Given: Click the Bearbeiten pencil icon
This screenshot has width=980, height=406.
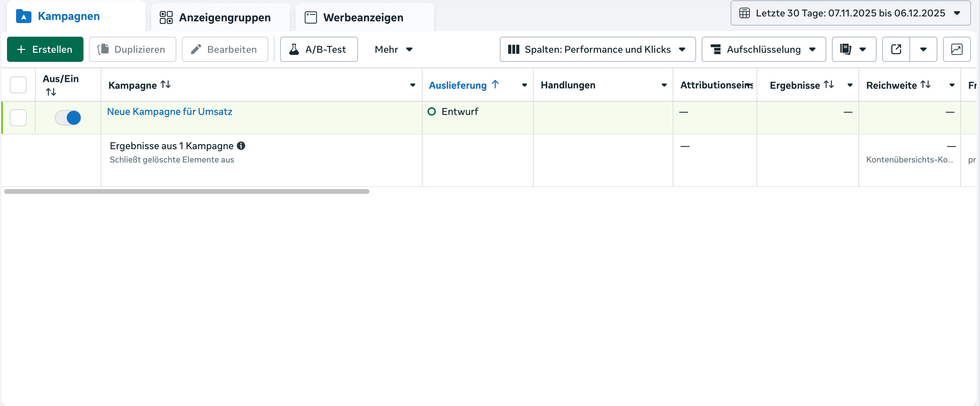Looking at the screenshot, I should click(197, 49).
